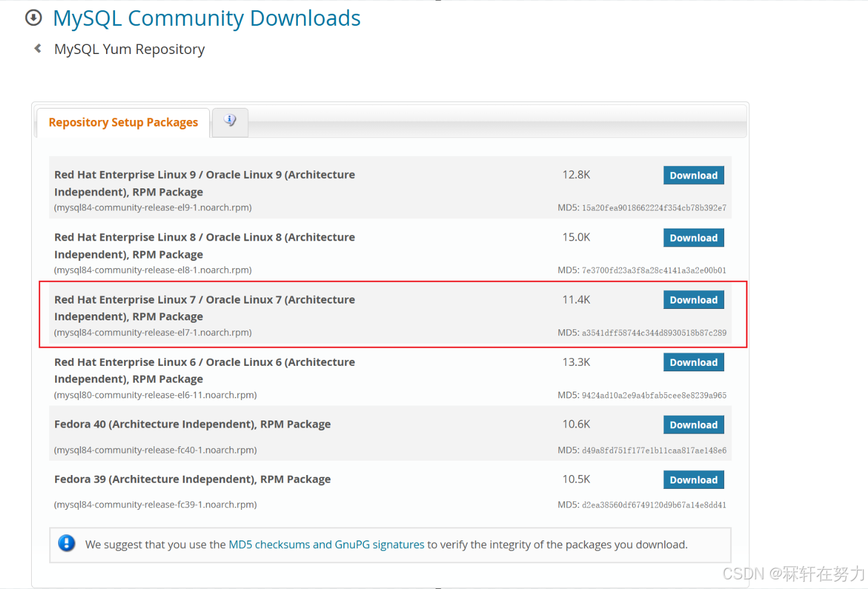868x589 pixels.
Task: Click the blue exclamation icon in suggestion box
Action: pyautogui.click(x=67, y=543)
